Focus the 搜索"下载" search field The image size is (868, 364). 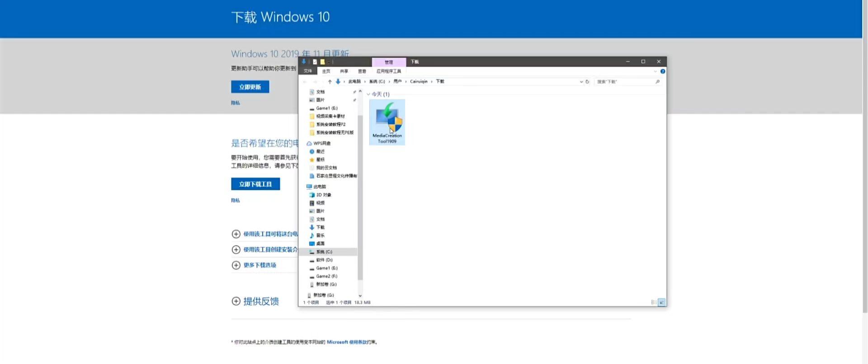click(x=624, y=82)
